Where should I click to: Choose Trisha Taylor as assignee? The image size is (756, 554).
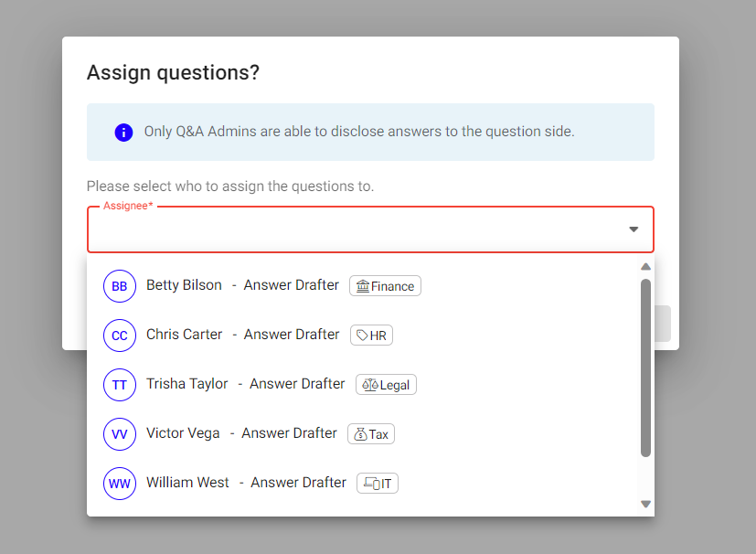(x=362, y=385)
